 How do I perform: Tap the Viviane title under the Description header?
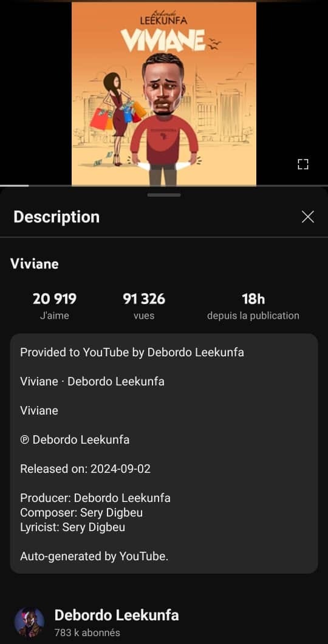tap(34, 264)
